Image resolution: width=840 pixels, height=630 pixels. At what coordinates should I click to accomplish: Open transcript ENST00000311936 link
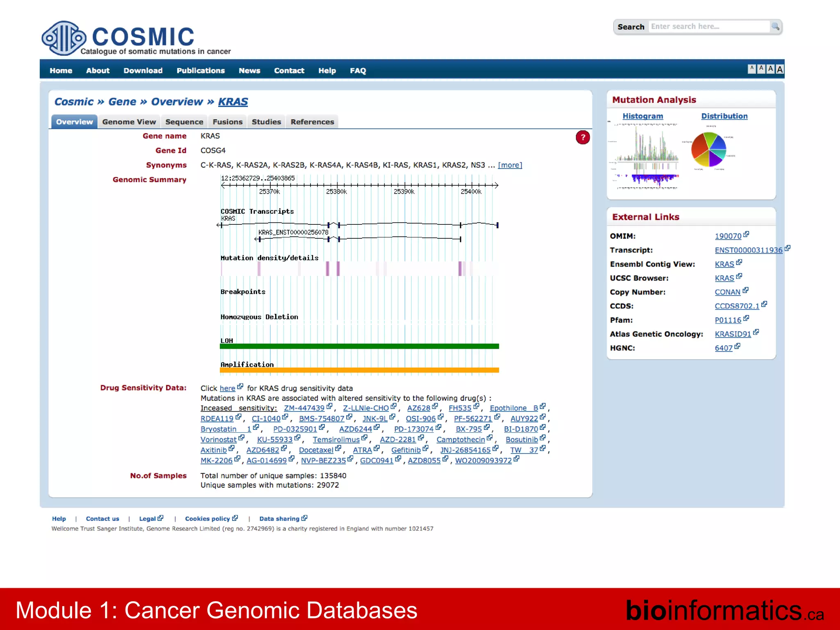(x=749, y=250)
